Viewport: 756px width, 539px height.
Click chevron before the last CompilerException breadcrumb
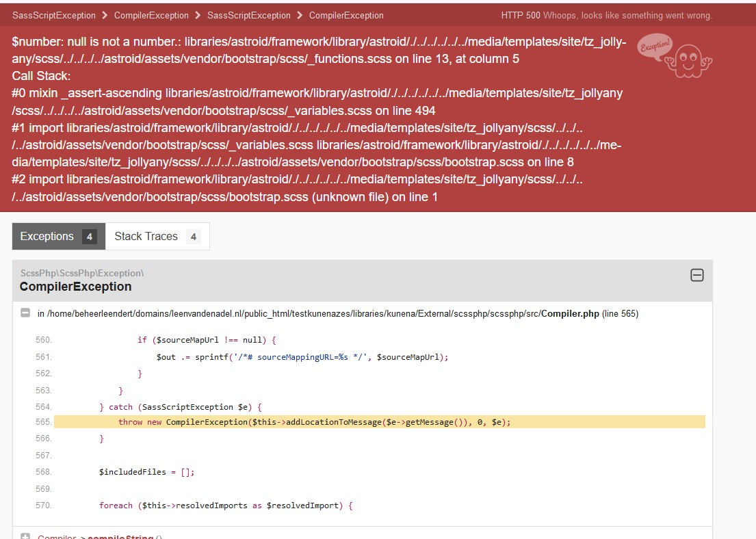click(300, 15)
